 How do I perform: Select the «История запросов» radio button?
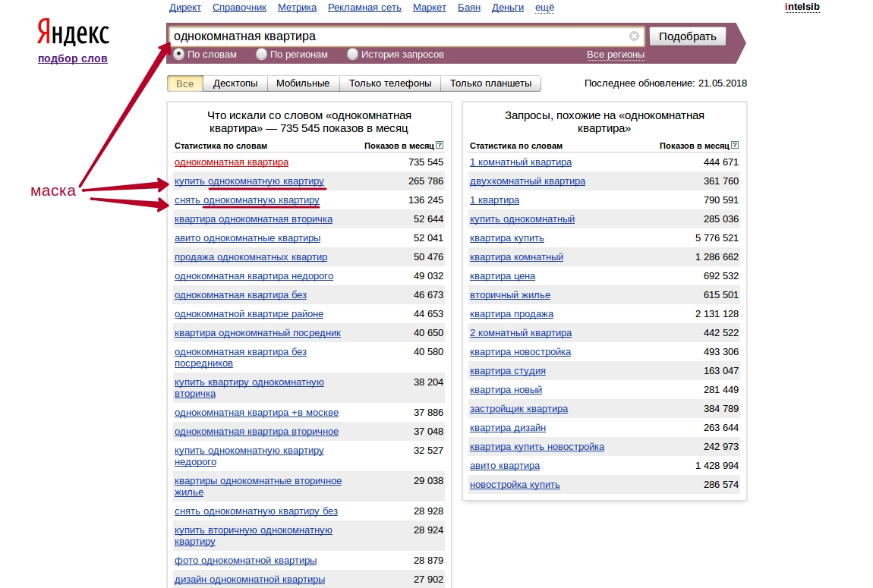coord(353,55)
